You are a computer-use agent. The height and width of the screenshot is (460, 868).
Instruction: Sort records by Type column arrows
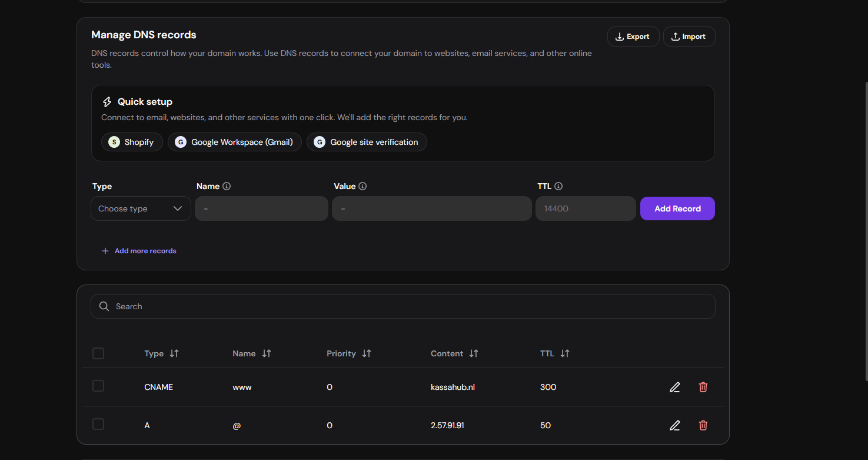tap(174, 353)
